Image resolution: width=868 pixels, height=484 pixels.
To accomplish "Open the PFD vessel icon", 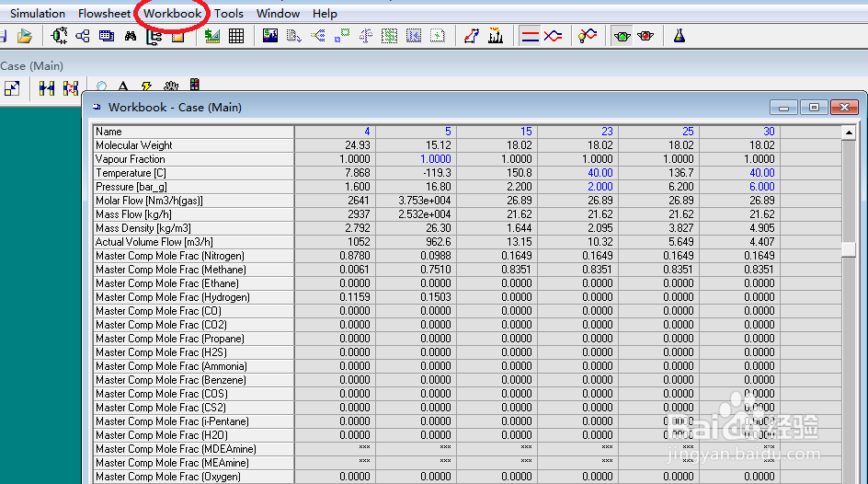I will click(x=59, y=37).
